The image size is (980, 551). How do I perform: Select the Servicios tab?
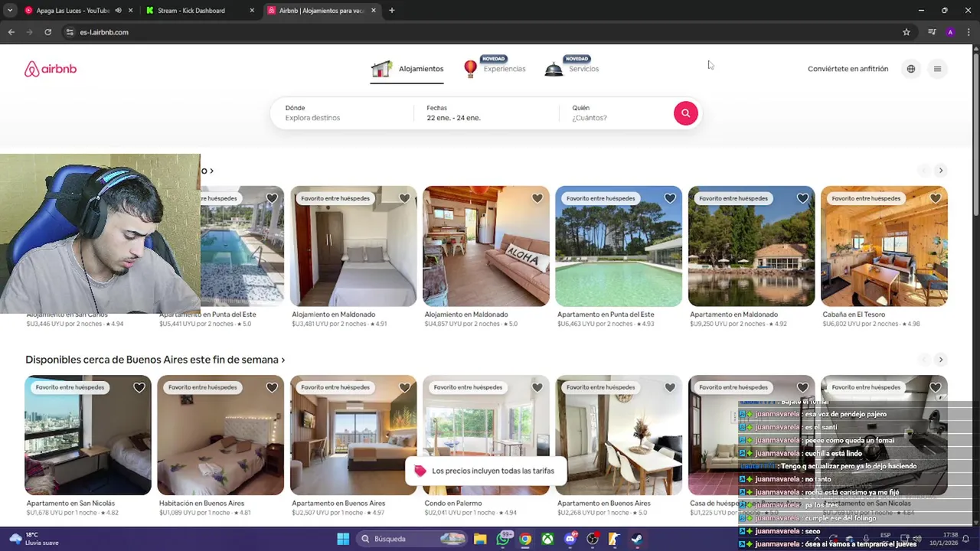[571, 68]
